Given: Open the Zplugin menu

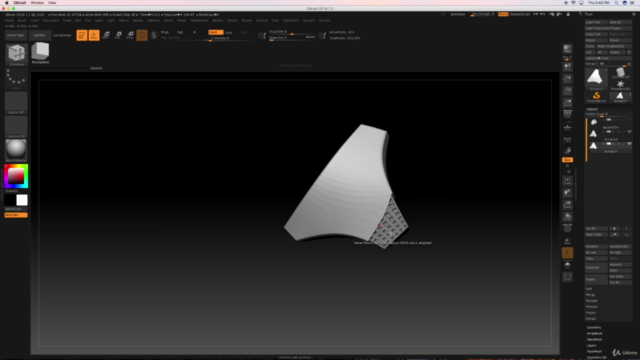Looking at the screenshot, I should (x=309, y=20).
